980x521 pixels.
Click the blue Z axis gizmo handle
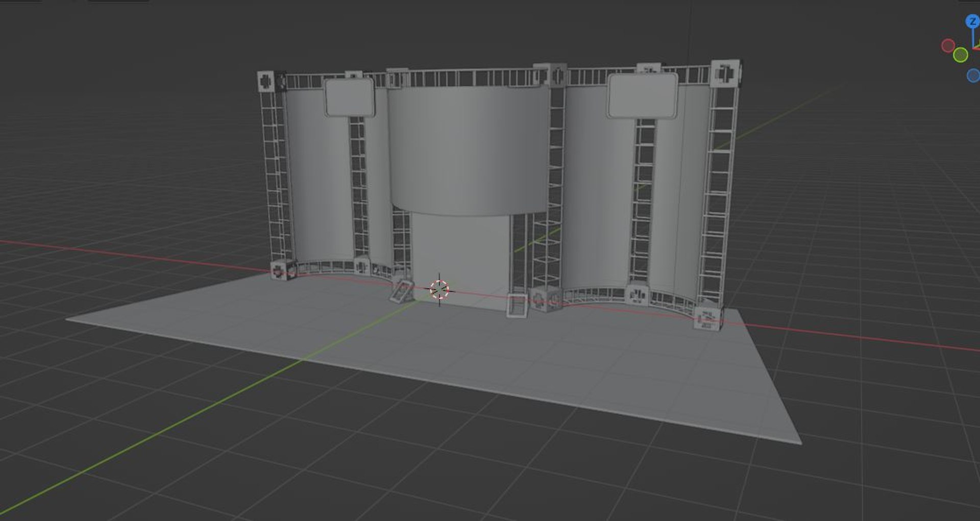(x=973, y=21)
